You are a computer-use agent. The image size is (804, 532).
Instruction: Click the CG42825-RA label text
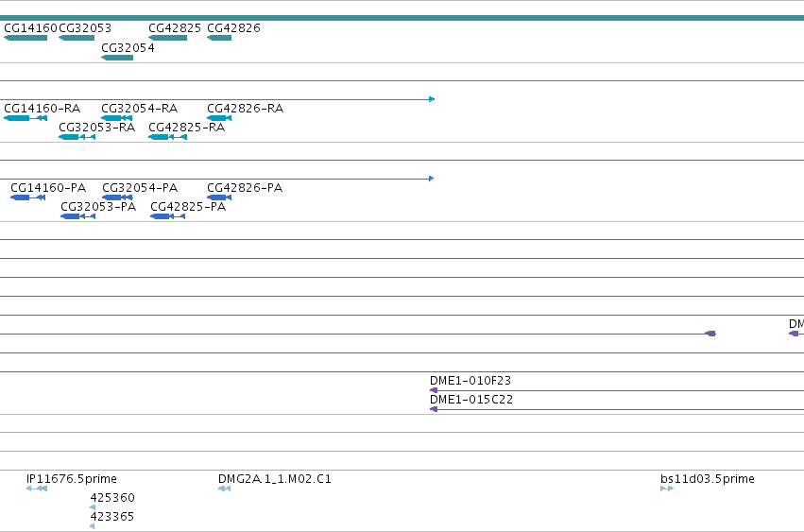point(187,128)
